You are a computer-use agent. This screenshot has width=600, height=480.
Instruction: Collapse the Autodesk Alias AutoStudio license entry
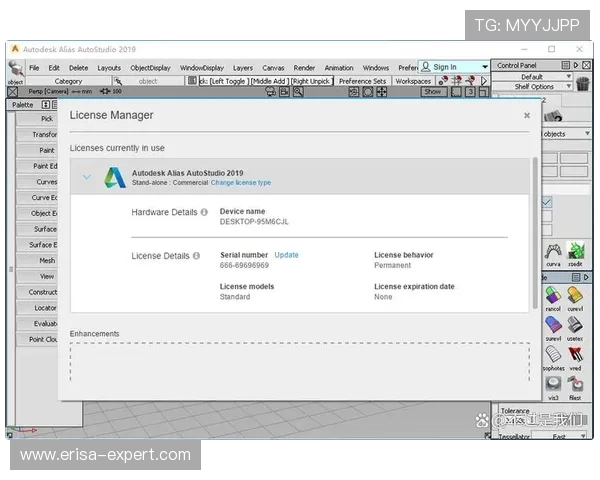[87, 178]
